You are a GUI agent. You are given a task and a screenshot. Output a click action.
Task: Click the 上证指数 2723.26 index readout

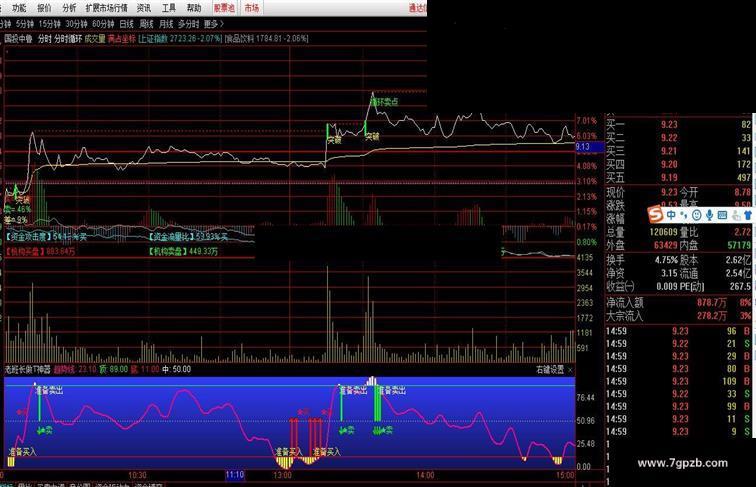pos(180,39)
